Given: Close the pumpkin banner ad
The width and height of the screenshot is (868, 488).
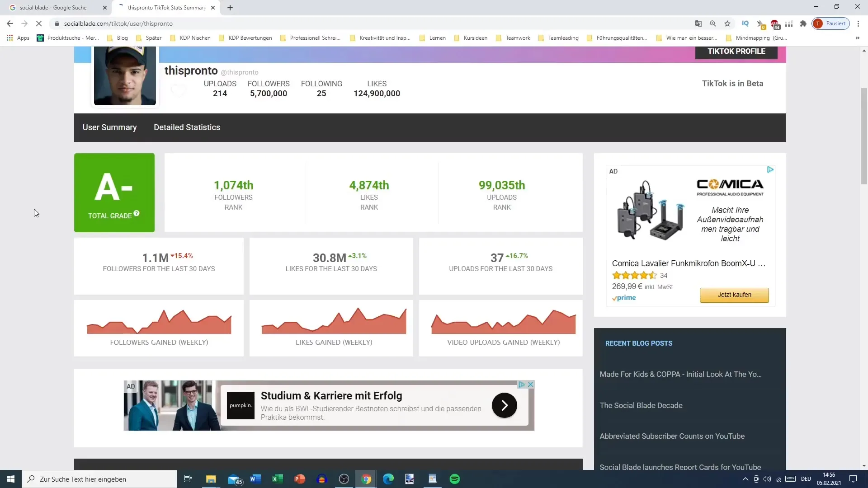Looking at the screenshot, I should pos(531,385).
